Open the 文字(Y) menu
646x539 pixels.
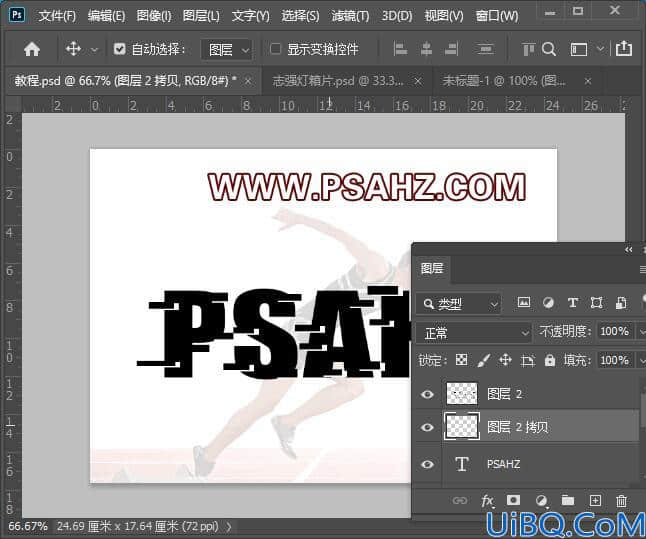point(250,16)
